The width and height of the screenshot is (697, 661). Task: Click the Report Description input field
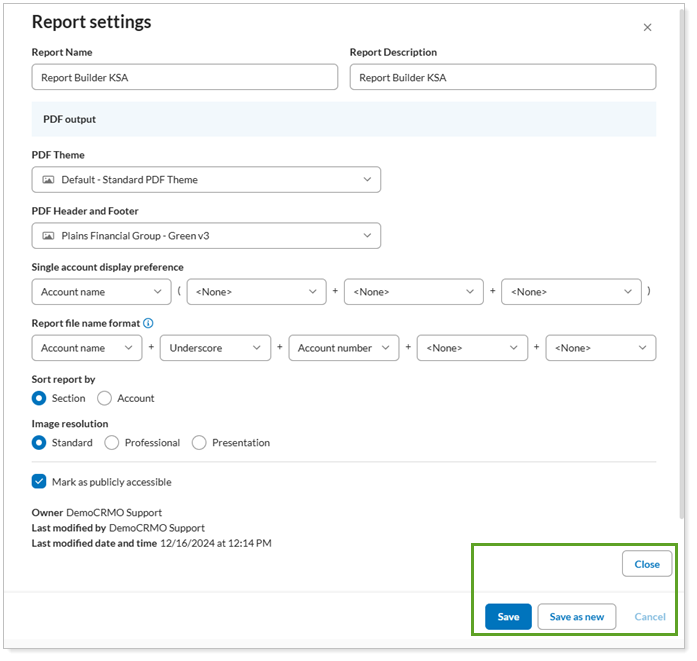click(503, 77)
